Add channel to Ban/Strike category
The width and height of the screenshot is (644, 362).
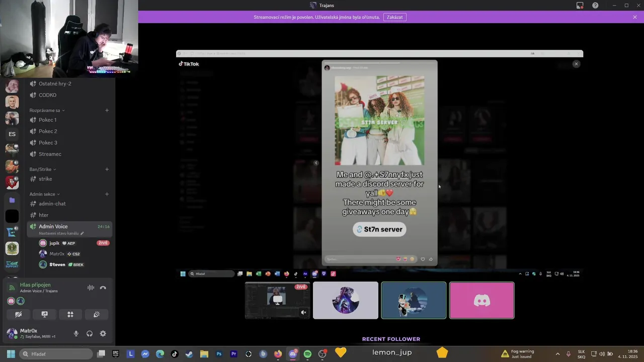click(107, 169)
